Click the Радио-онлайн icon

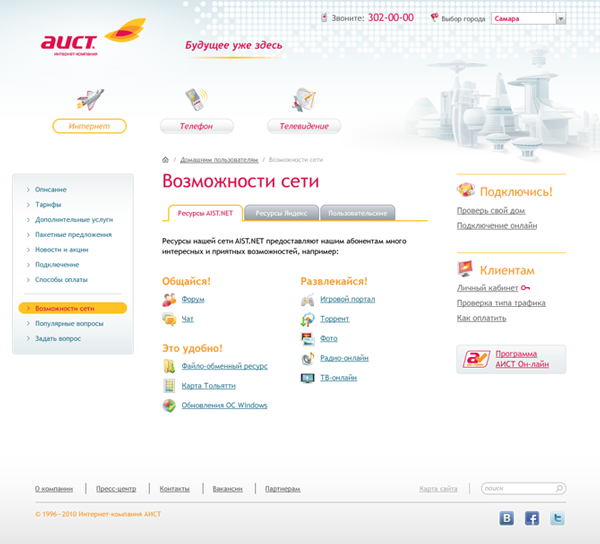tap(308, 358)
